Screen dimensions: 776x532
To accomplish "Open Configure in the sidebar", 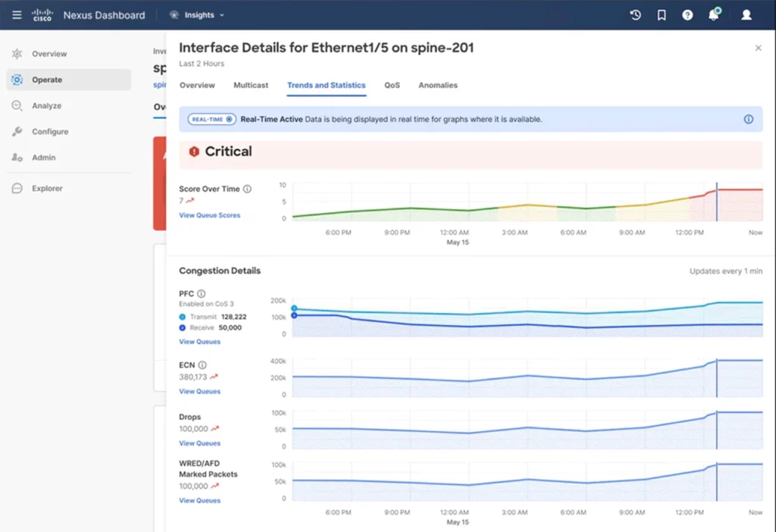I will 69,132.
